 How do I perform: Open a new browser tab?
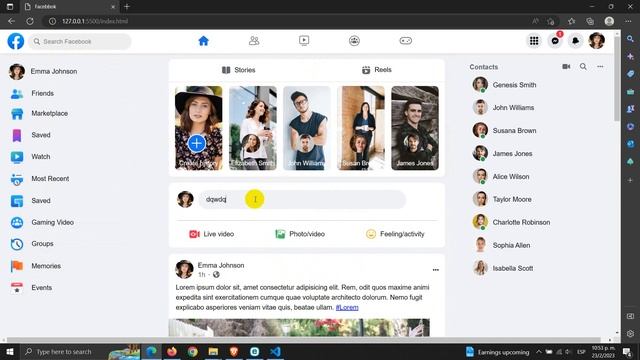[127, 7]
